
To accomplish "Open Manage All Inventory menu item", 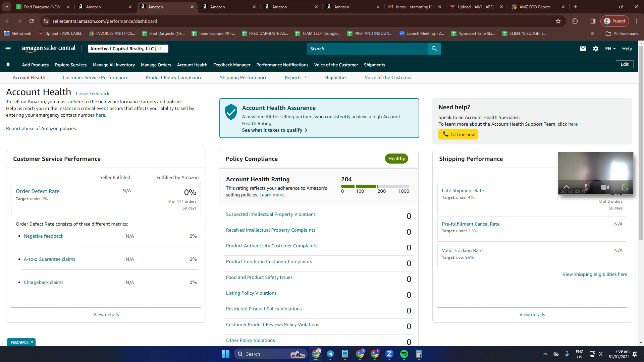I will click(x=114, y=65).
